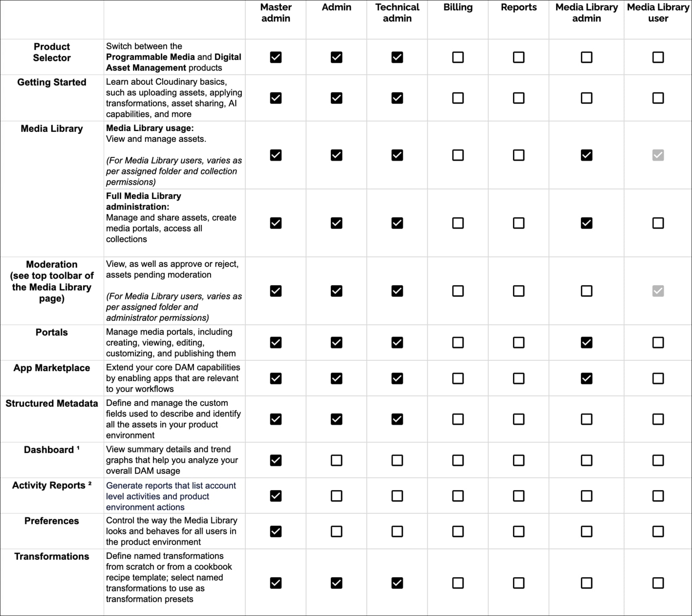Select the Master admin column header
Image resolution: width=692 pixels, height=616 pixels.
click(276, 13)
